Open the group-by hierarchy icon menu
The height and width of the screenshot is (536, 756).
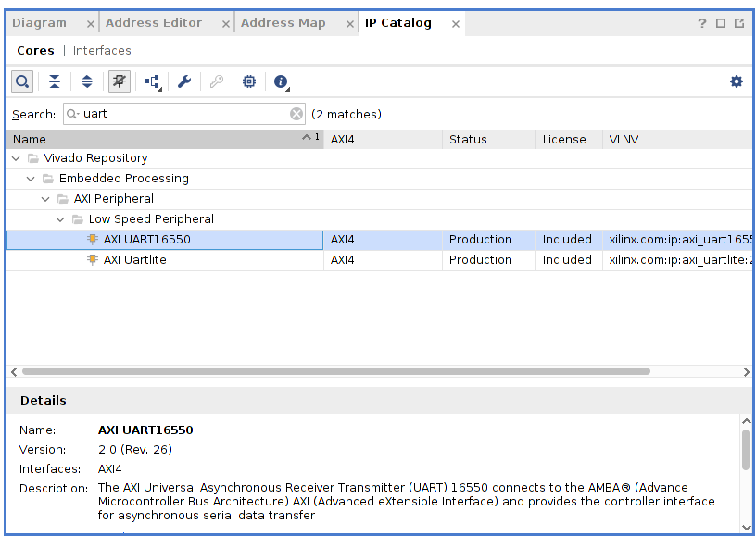[x=153, y=81]
